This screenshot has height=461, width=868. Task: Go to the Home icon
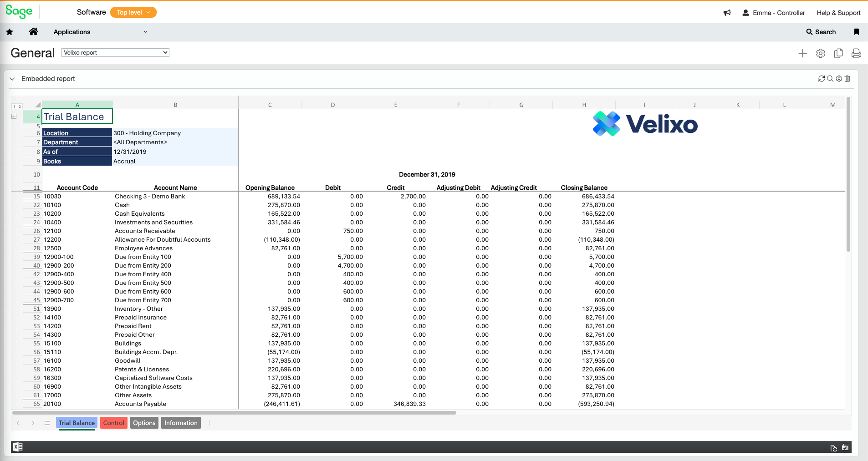click(33, 32)
